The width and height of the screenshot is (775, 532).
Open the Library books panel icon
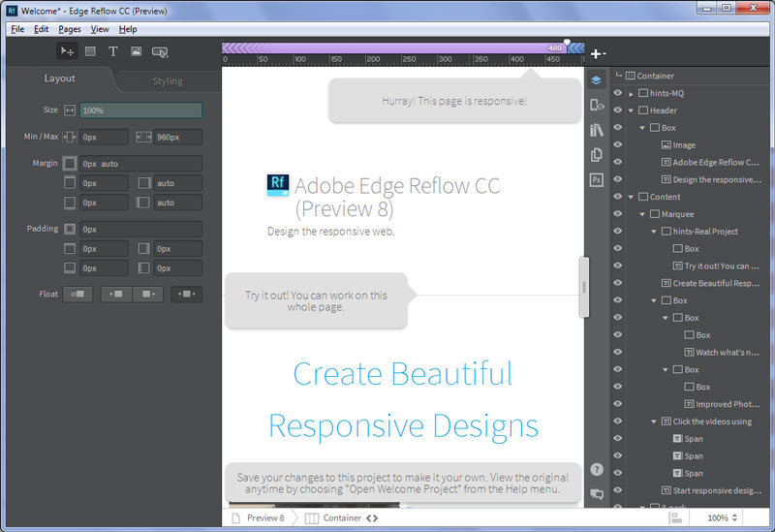pyautogui.click(x=597, y=130)
